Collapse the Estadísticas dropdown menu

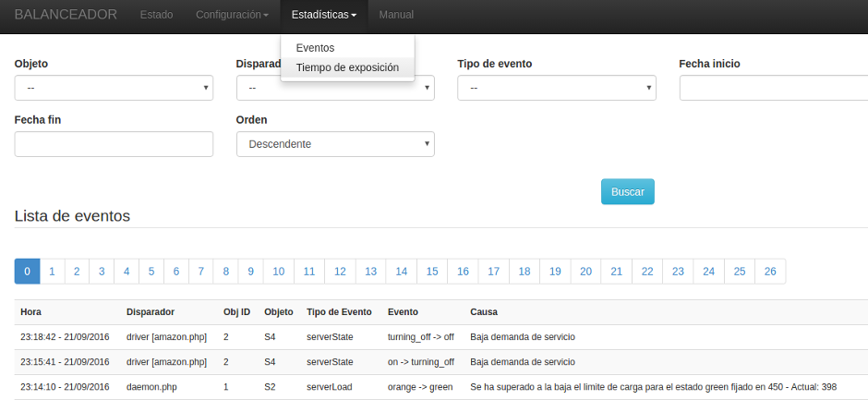[324, 15]
